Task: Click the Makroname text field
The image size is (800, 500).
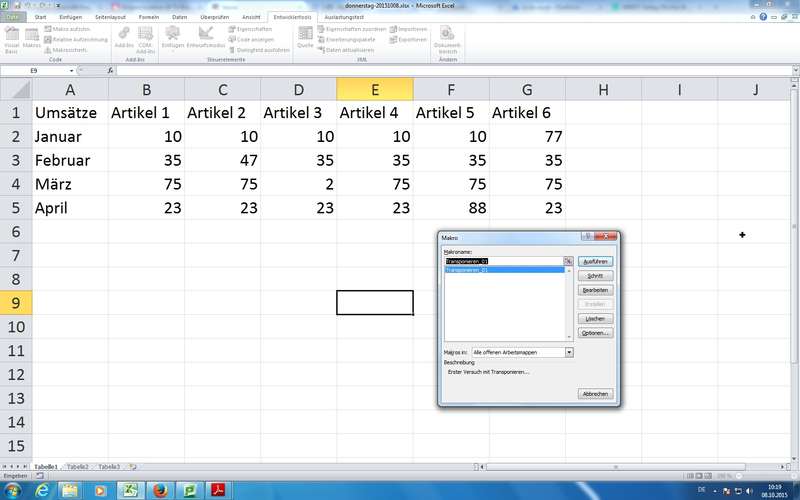Action: 502,260
